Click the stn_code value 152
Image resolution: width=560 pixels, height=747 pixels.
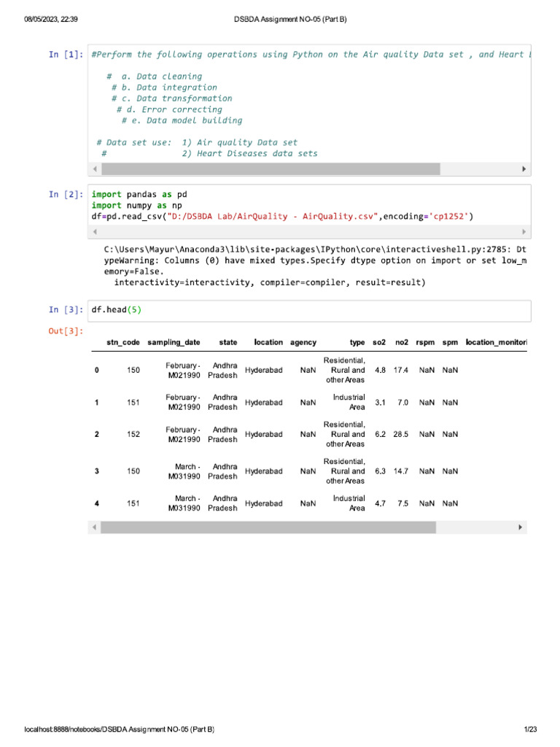pos(133,435)
